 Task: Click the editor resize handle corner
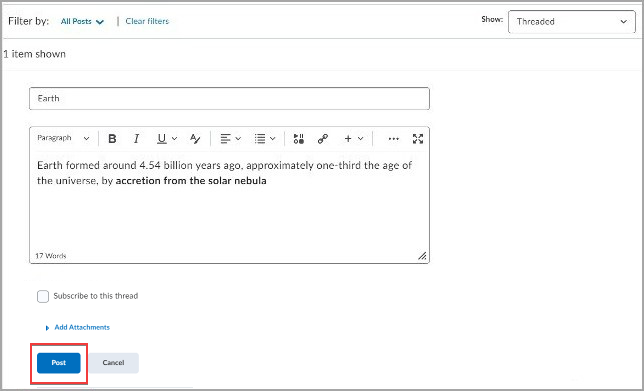point(422,256)
